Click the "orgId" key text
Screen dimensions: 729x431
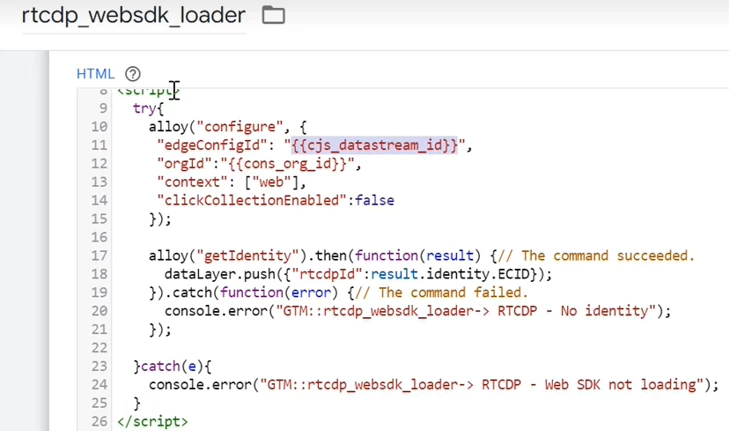click(185, 164)
